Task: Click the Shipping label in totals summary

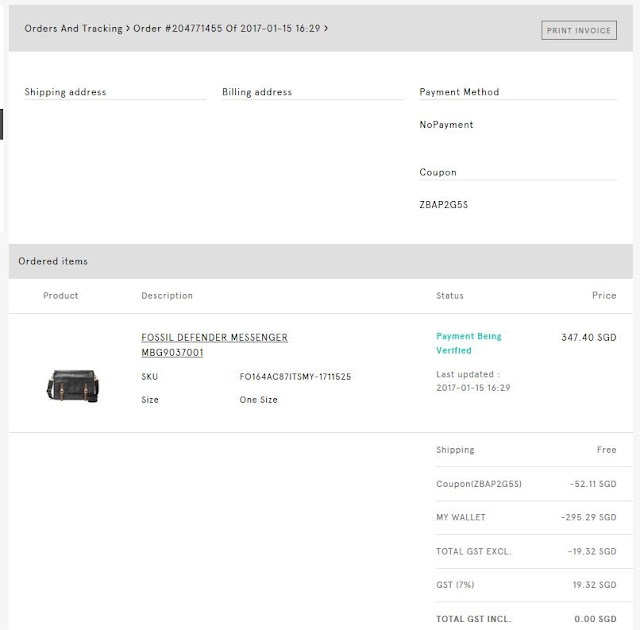Action: click(455, 450)
